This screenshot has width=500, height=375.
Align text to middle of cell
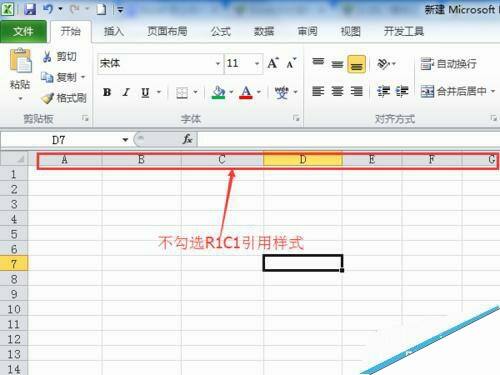[337, 64]
